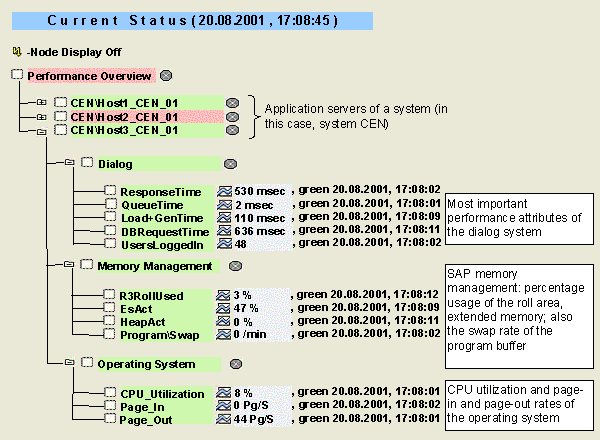Viewport: 600px width, 440px height.
Task: Collapse the Dialog folder branch
Action: coord(69,162)
